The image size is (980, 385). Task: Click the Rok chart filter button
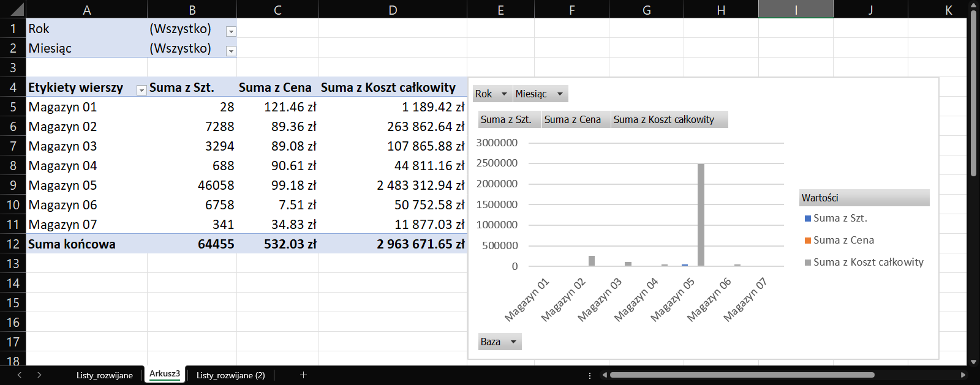[492, 94]
